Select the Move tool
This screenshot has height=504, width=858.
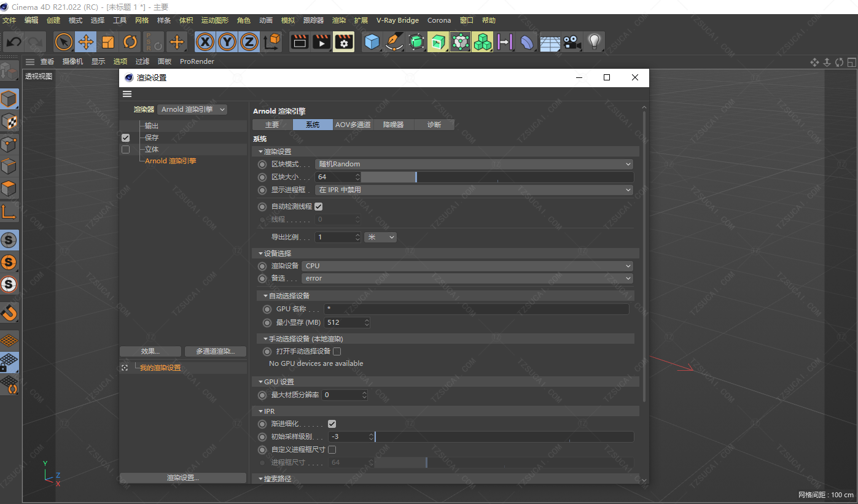coord(85,42)
